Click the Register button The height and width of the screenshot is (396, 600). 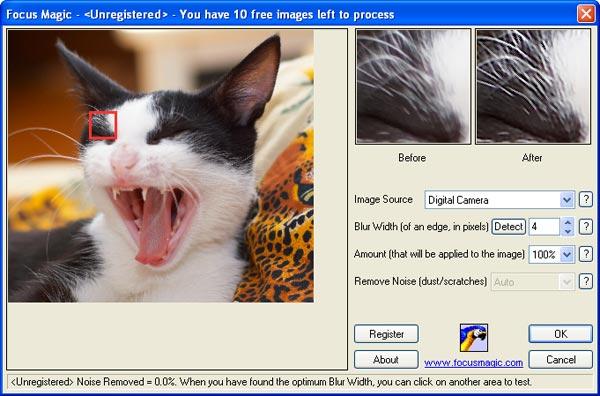tap(386, 334)
